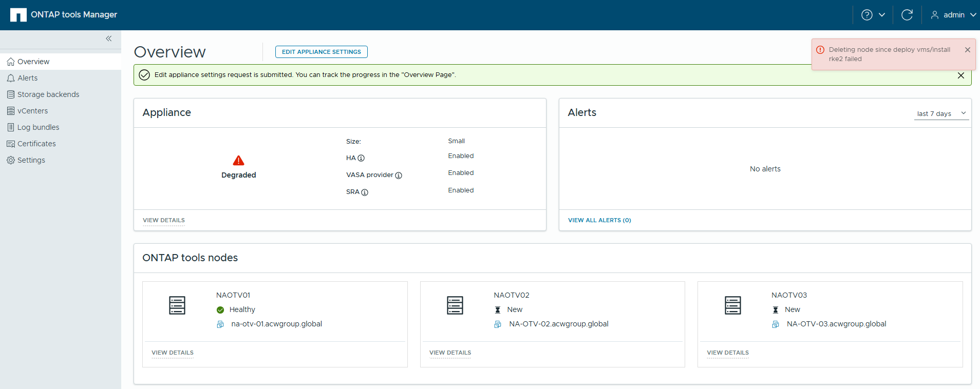The height and width of the screenshot is (389, 980).
Task: Click the refresh icon in the header
Action: [907, 15]
